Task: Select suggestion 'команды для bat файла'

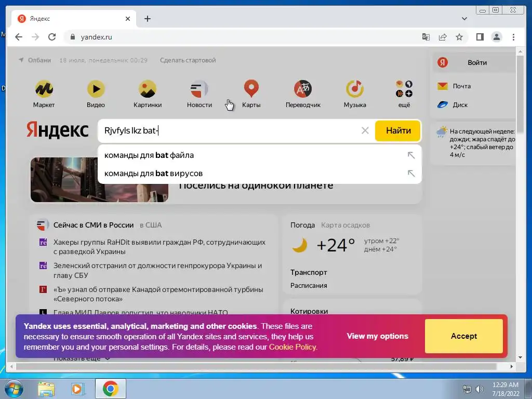Action: 149,155
